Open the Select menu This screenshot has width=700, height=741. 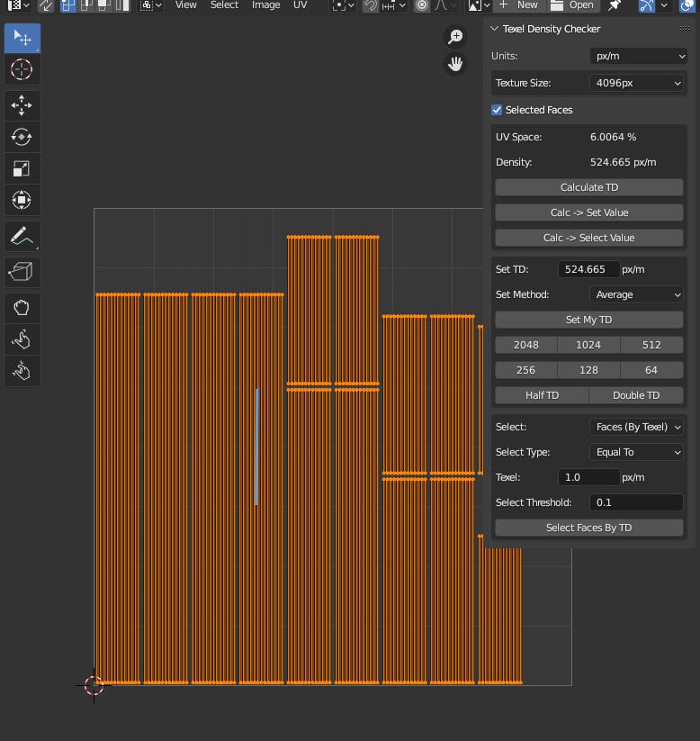tap(224, 5)
